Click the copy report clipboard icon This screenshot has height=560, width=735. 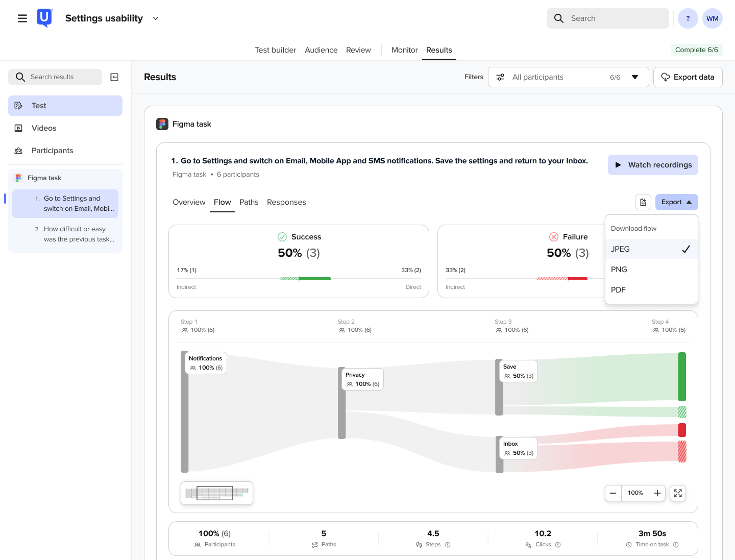(x=643, y=202)
